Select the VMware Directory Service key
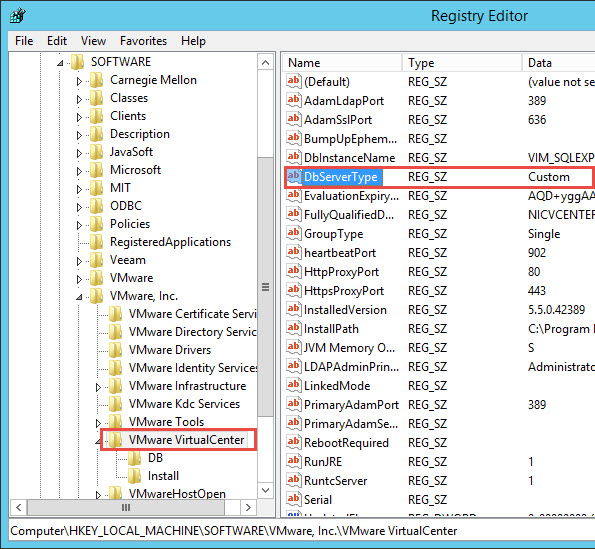The width and height of the screenshot is (595, 549). coord(193,332)
